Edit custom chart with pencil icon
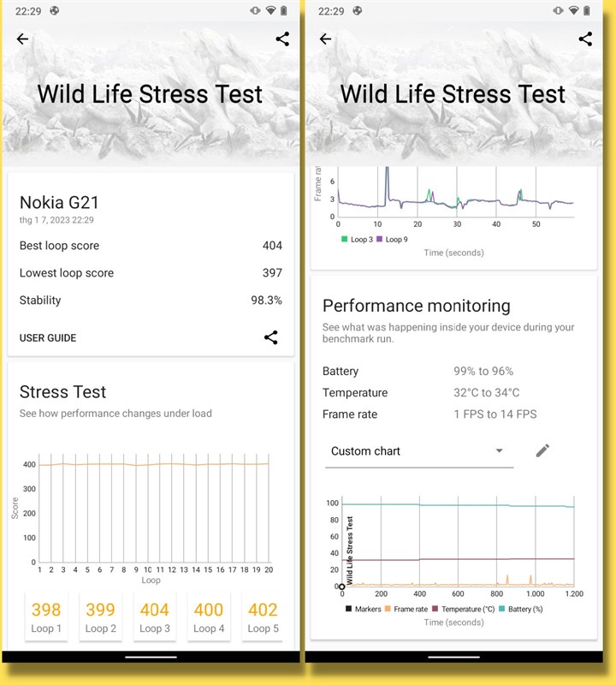616x685 pixels. click(542, 450)
